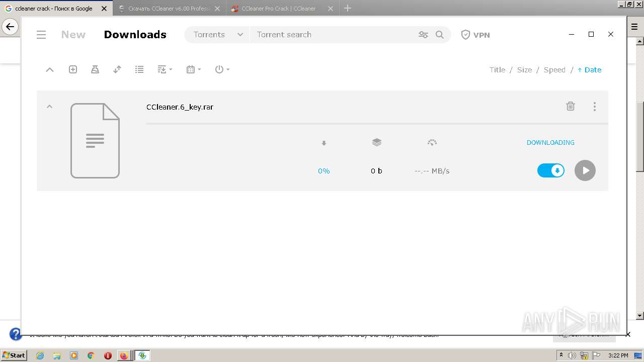Open the Windows Start menu
Screen dimensions: 644x362
pyautogui.click(x=14, y=355)
